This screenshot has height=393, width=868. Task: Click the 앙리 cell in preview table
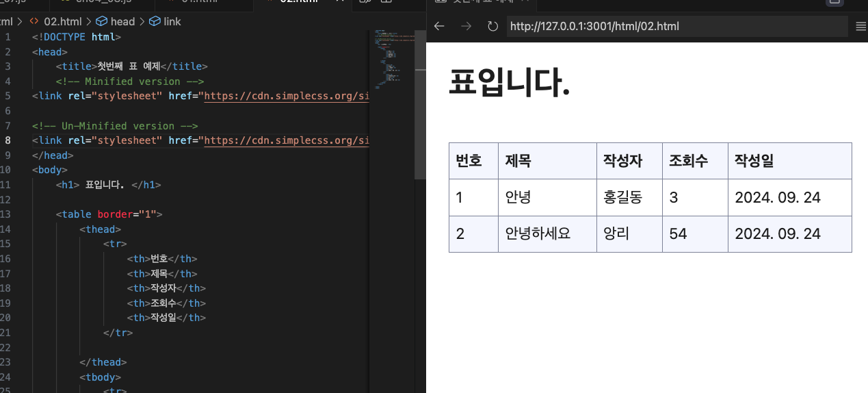point(629,233)
